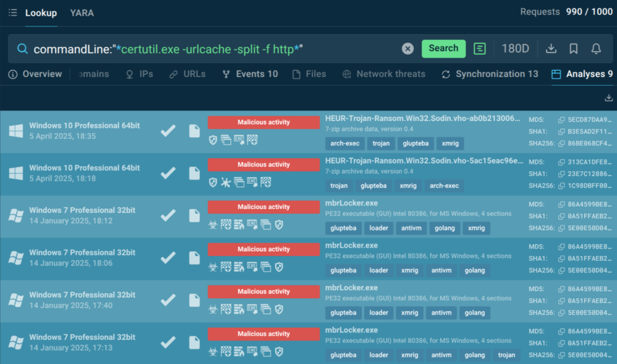Open the Network threats tab
The height and width of the screenshot is (364, 617).
[384, 74]
